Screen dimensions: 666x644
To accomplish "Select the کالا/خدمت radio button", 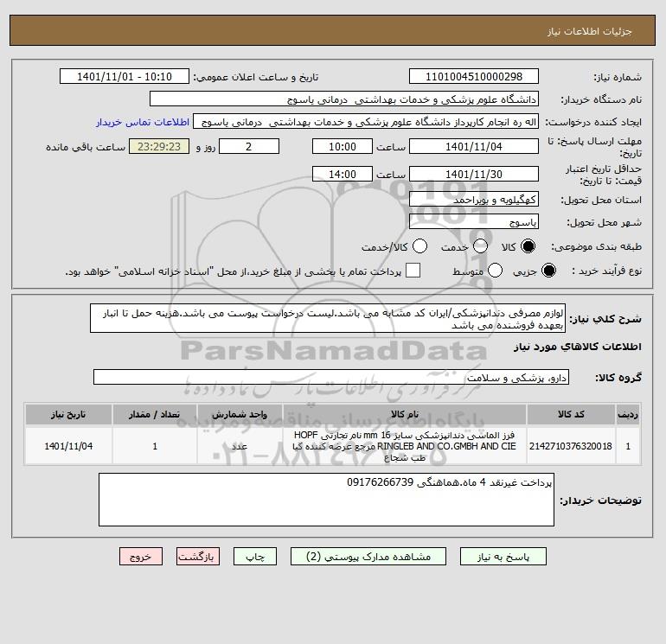I will pyautogui.click(x=420, y=246).
